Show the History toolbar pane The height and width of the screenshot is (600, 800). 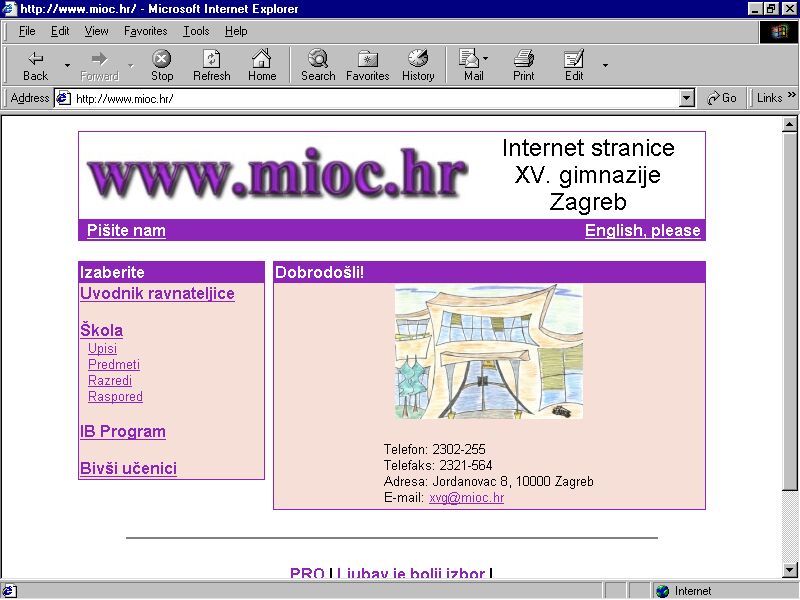click(418, 66)
